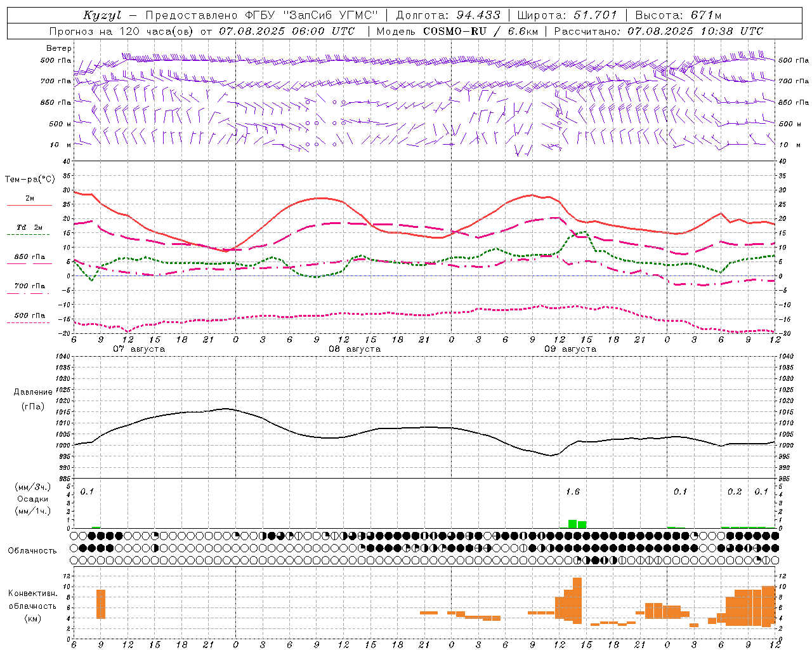The width and height of the screenshot is (812, 650).
Task: Click the forecast start time 07.08.2025 06:00 UTC
Action: click(x=287, y=31)
